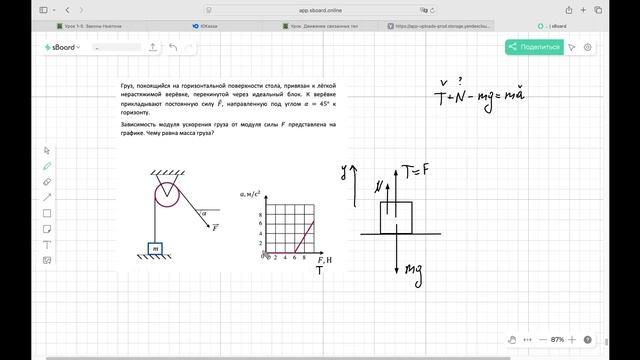The height and width of the screenshot is (360, 640).
Task: Open board settings gear icon
Action: tap(587, 47)
